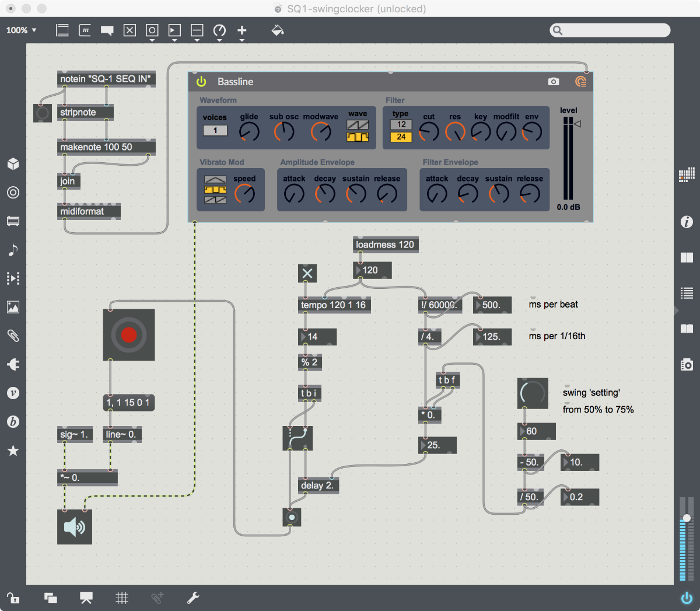700x611 pixels.
Task: Expand the add object plus dropdown
Action: [242, 33]
